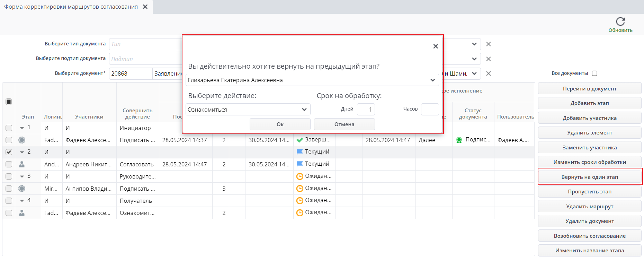Check the stage 3 Руководите row checkbox
Screen dimensions: 644x261
(x=9, y=176)
